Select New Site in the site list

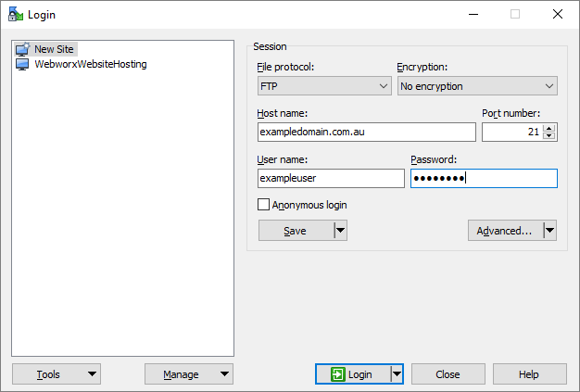(x=46, y=49)
